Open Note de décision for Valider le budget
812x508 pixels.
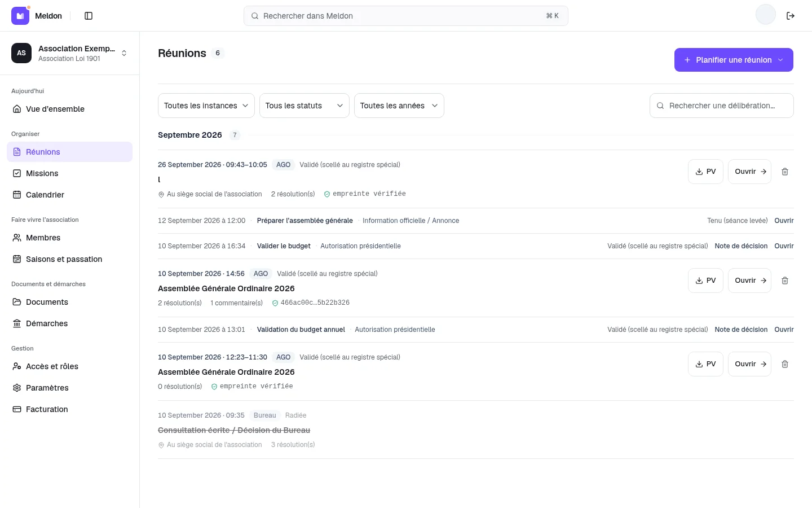point(741,246)
